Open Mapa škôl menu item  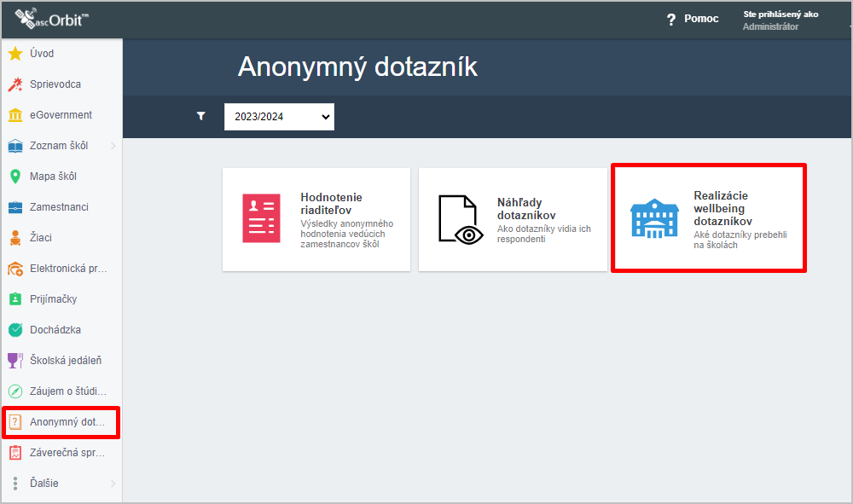[x=61, y=177]
